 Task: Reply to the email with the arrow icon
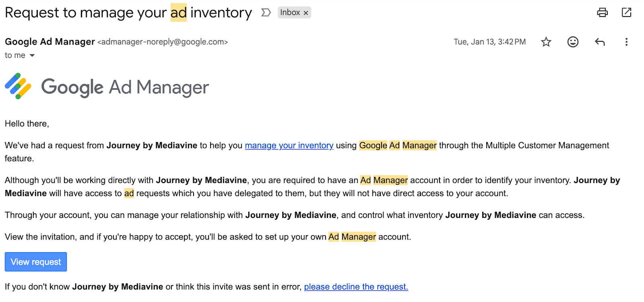click(x=600, y=42)
